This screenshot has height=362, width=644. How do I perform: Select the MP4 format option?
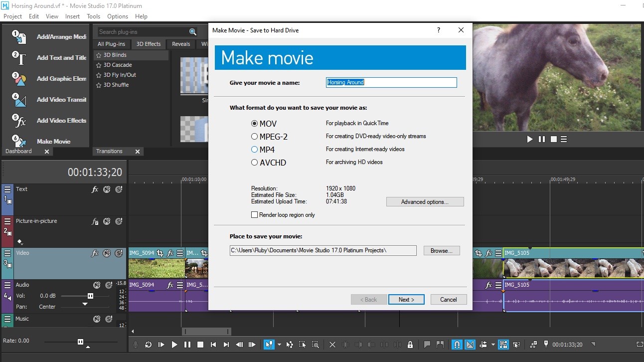tap(255, 149)
